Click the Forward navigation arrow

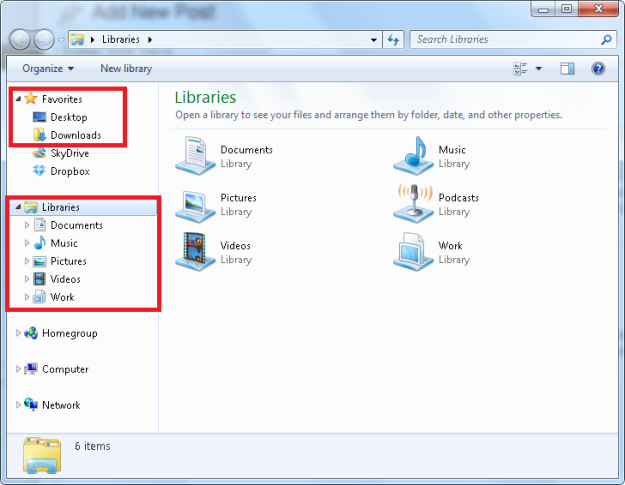43,39
